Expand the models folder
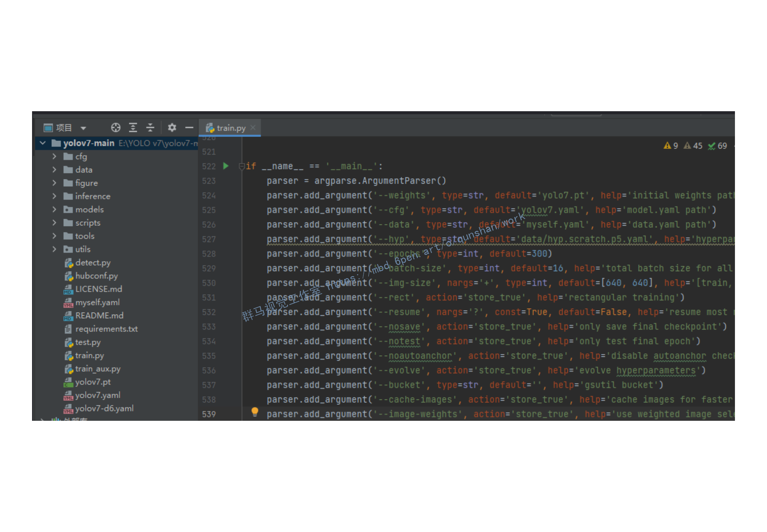 pyautogui.click(x=54, y=209)
